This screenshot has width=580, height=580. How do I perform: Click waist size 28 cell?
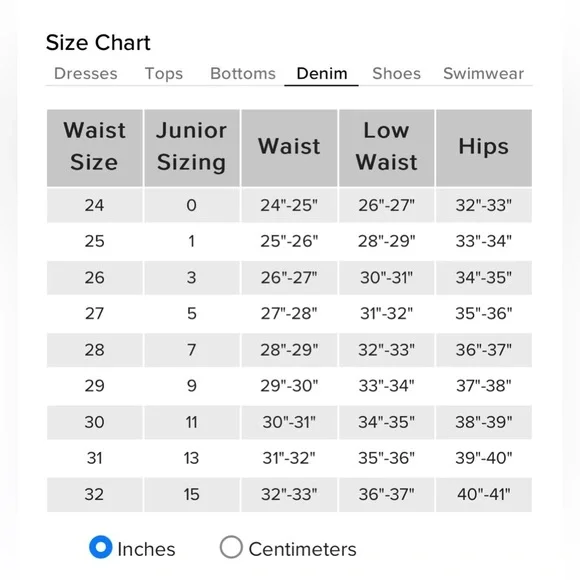(x=95, y=350)
